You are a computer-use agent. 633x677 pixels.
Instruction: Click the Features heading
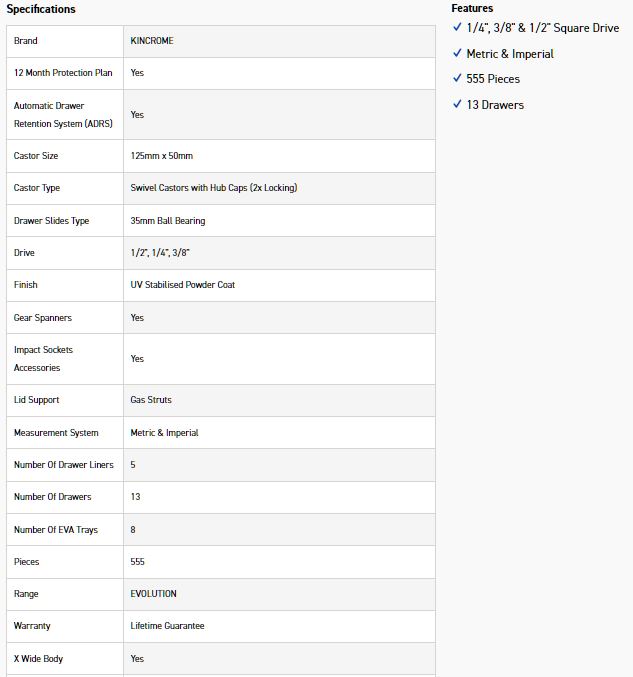[472, 8]
